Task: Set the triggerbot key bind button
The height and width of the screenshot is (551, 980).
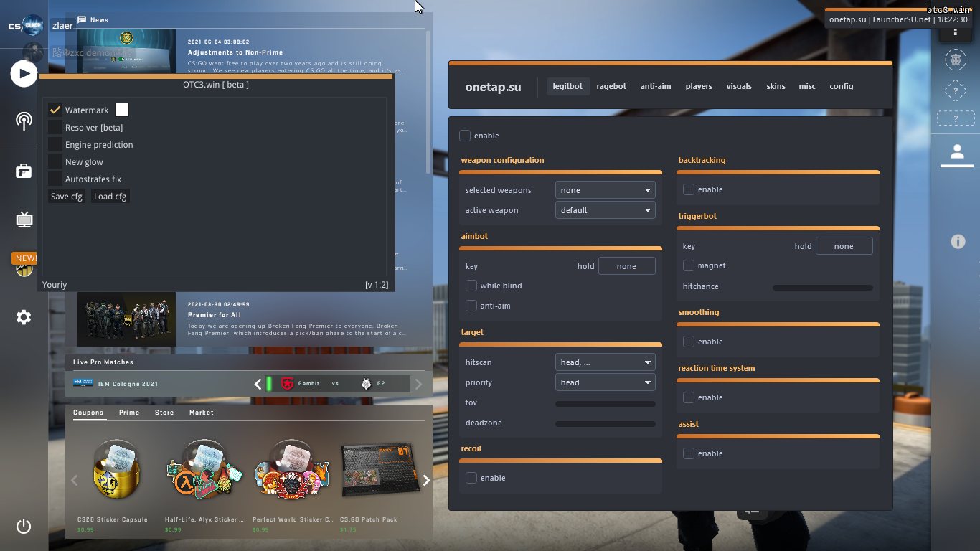Action: (x=844, y=246)
